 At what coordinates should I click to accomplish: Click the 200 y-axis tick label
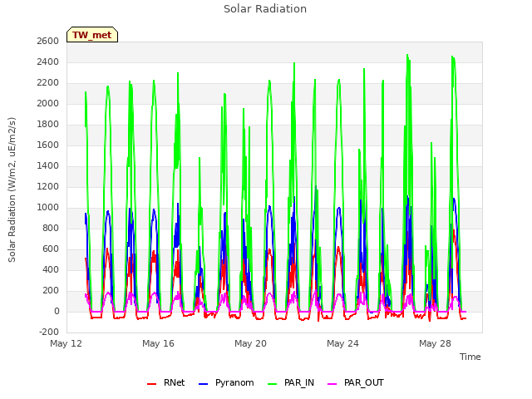pyautogui.click(x=51, y=290)
